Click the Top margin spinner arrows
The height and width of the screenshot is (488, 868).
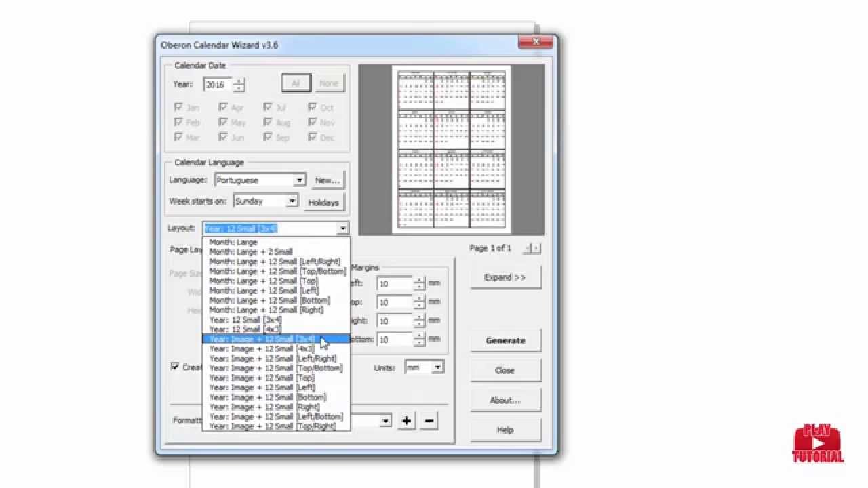(x=419, y=302)
